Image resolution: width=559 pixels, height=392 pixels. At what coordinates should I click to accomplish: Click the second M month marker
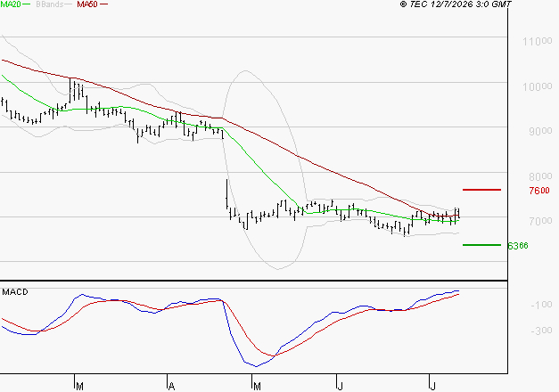tap(257, 387)
